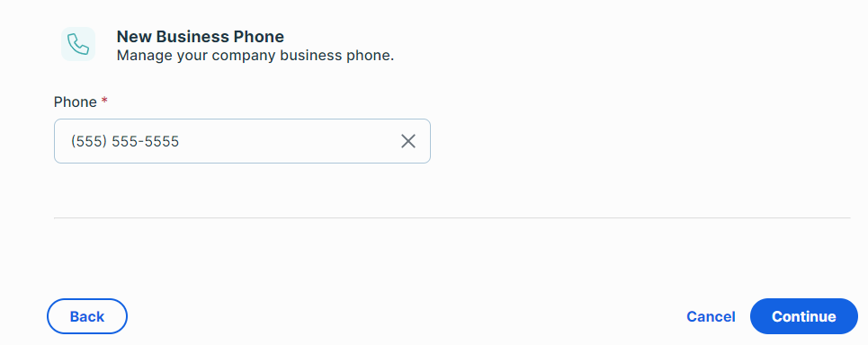Screen dimensions: 868x345
Task: Click the blue Cancel text link
Action: (x=711, y=317)
